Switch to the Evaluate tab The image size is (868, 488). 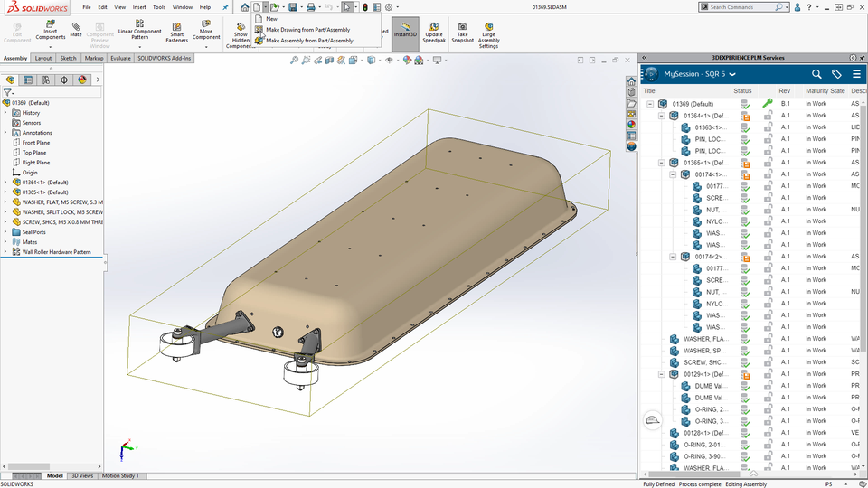[120, 58]
